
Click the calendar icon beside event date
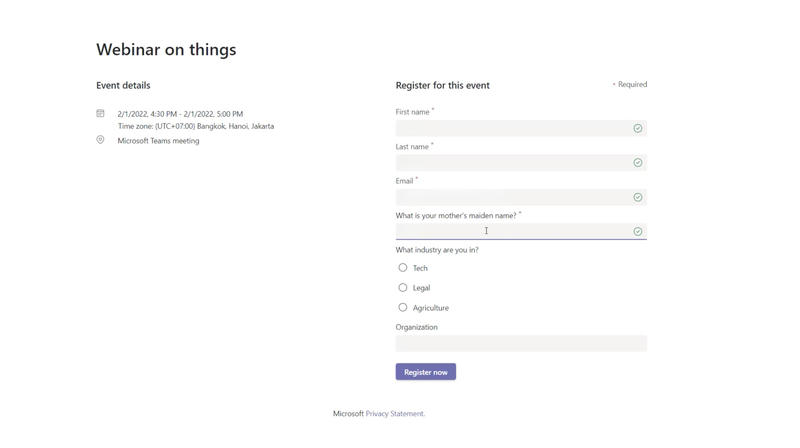click(100, 114)
